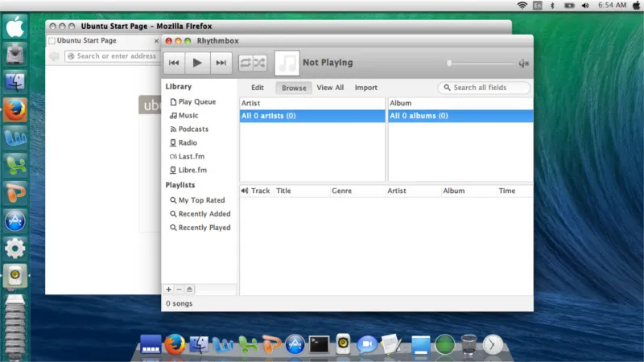Sort tracks by Title column header

point(284,191)
